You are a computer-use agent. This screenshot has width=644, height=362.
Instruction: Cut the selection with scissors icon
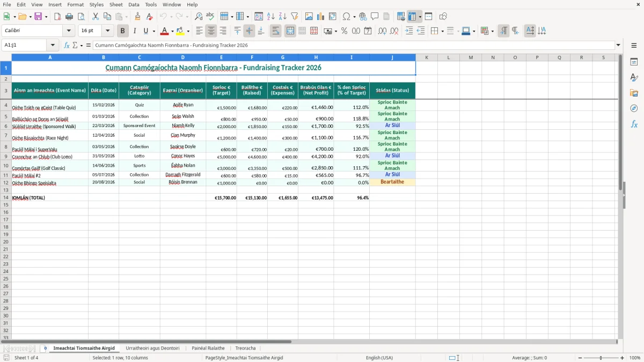coord(96,17)
